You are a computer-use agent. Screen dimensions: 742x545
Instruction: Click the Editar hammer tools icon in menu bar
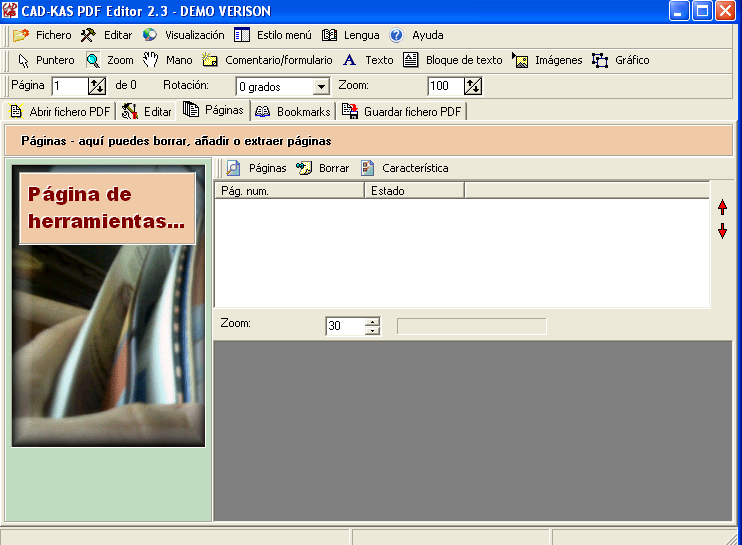[x=88, y=35]
